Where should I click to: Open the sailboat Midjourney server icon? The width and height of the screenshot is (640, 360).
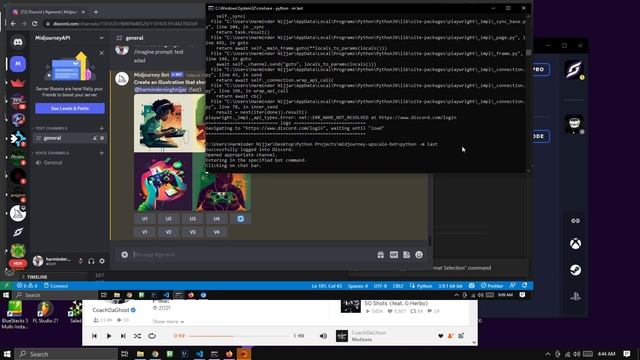tap(18, 213)
